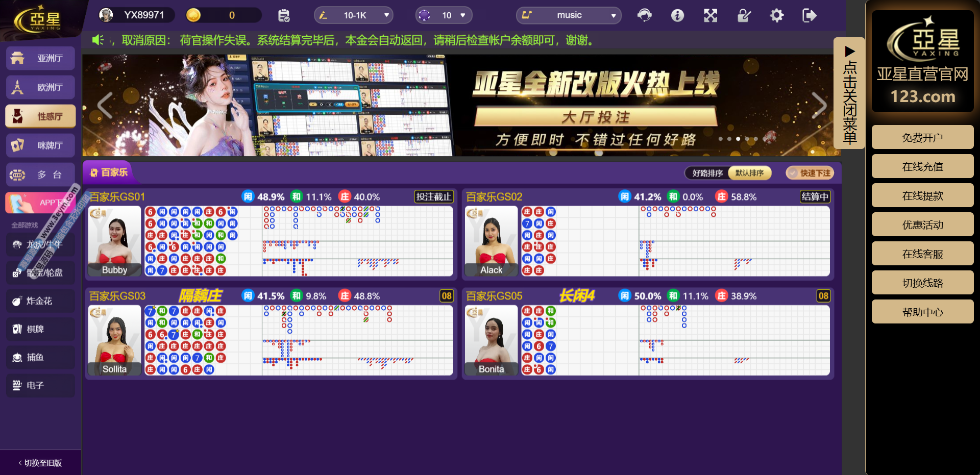980x475 pixels.
Task: Toggle fullscreen with the expand arrows icon
Action: [x=710, y=15]
